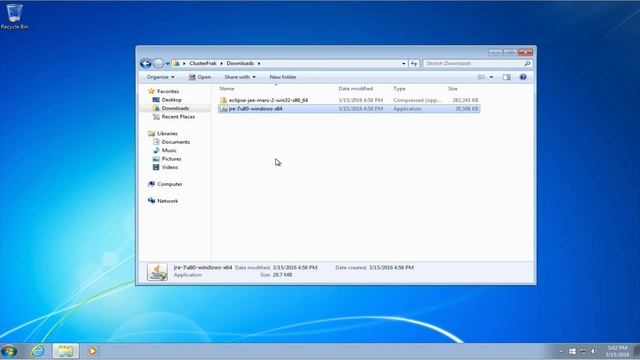The width and height of the screenshot is (640, 360).
Task: Sort by the Type column header
Action: point(400,89)
